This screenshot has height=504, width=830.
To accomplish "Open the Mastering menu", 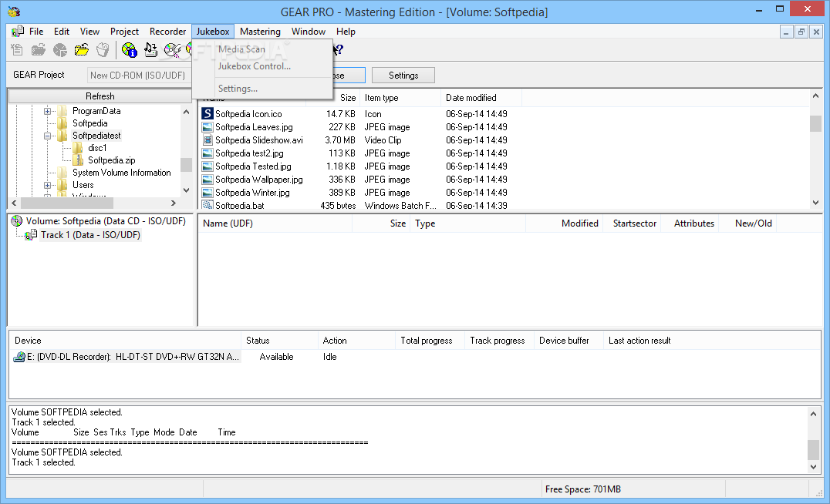I will [260, 31].
